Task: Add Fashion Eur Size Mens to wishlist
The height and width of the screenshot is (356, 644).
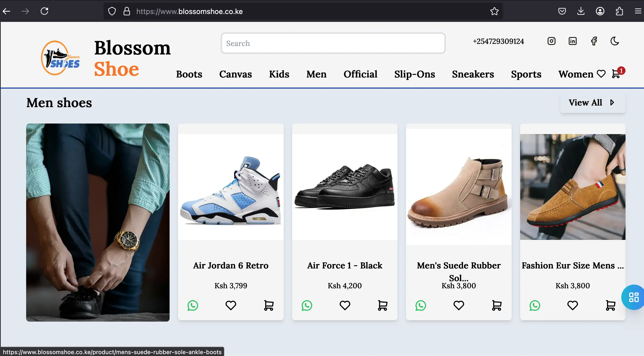Action: [x=573, y=305]
